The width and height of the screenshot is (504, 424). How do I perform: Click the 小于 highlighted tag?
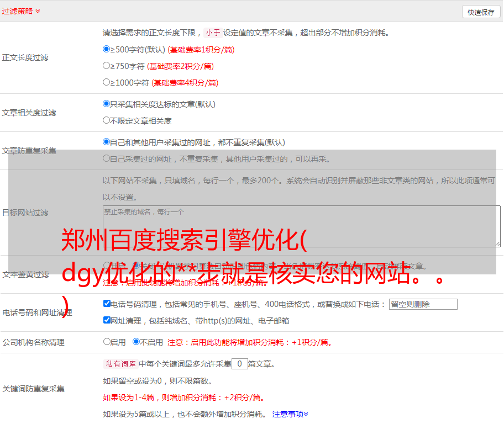click(x=213, y=33)
